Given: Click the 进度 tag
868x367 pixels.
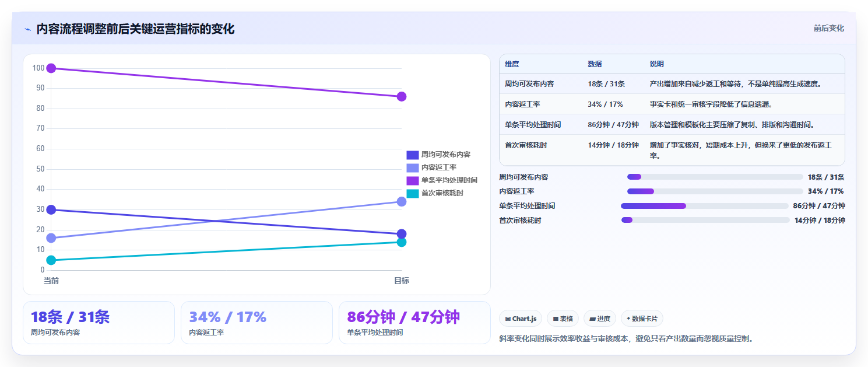Looking at the screenshot, I should coord(600,319).
